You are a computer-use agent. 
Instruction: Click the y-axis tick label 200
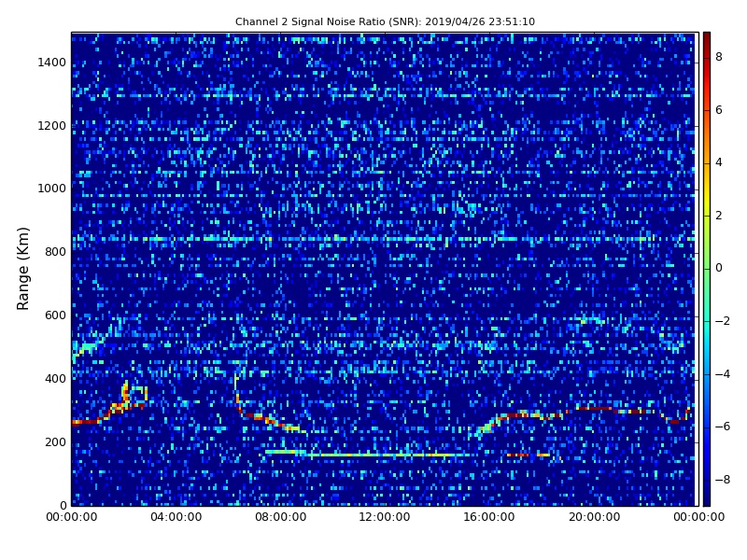(55, 441)
